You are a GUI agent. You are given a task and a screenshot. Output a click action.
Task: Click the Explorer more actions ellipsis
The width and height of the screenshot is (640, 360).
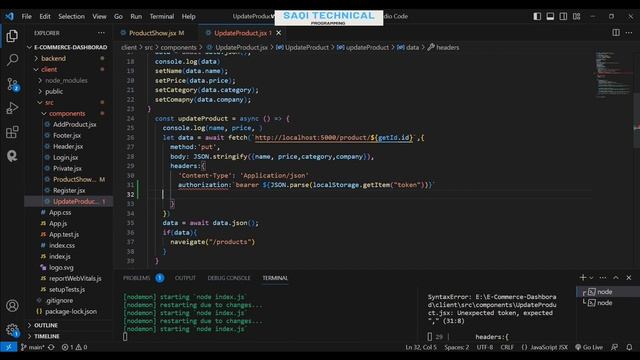pyautogui.click(x=101, y=33)
